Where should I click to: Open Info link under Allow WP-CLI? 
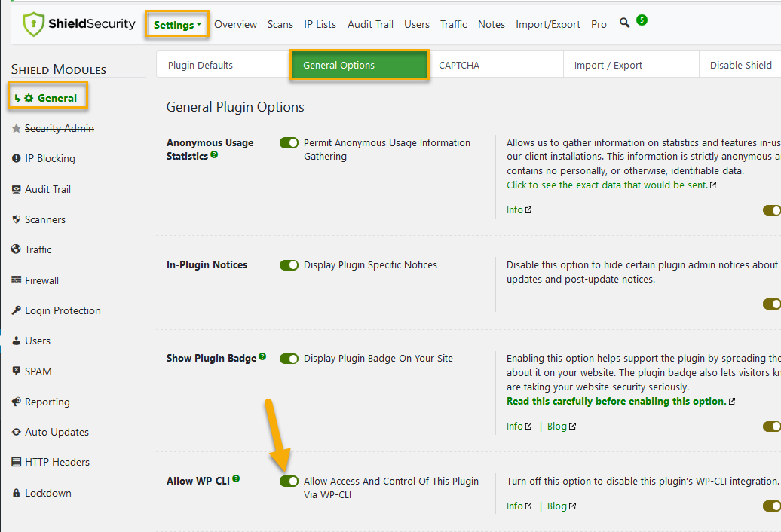(515, 506)
